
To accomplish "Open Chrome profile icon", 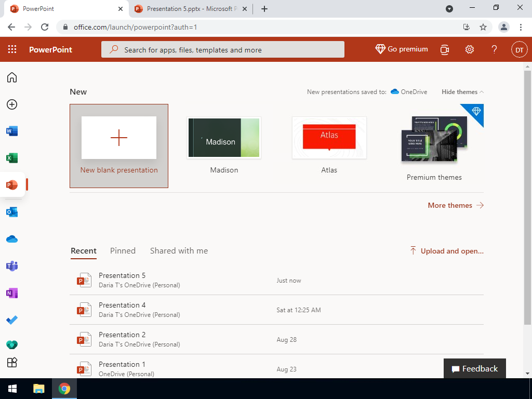I will tap(504, 27).
